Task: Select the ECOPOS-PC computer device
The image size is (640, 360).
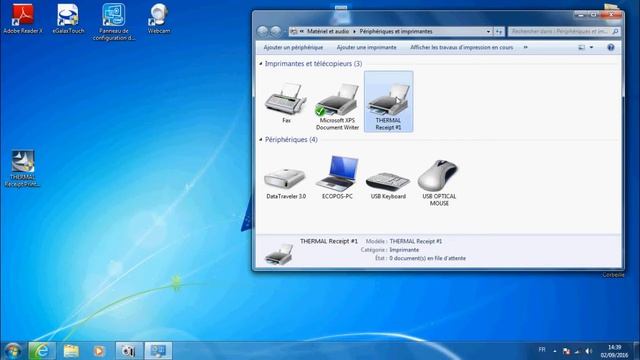Action: pos(337,177)
